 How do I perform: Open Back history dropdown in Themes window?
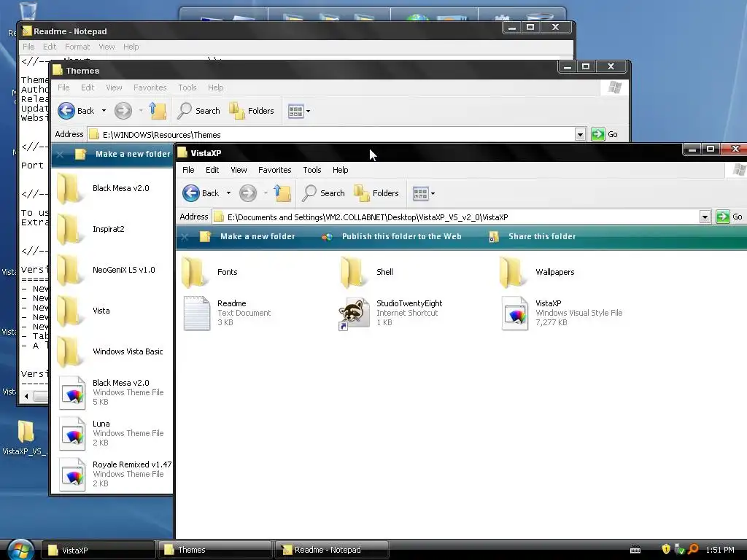click(x=104, y=111)
